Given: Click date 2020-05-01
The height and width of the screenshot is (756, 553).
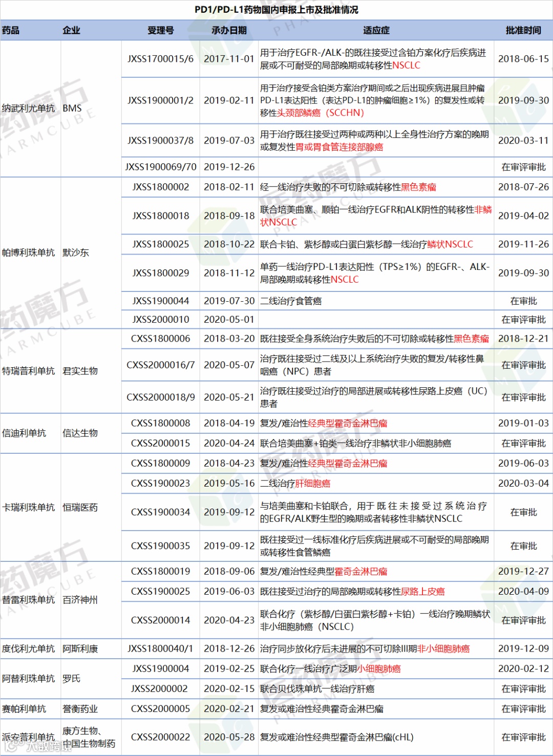Looking at the screenshot, I should [229, 320].
